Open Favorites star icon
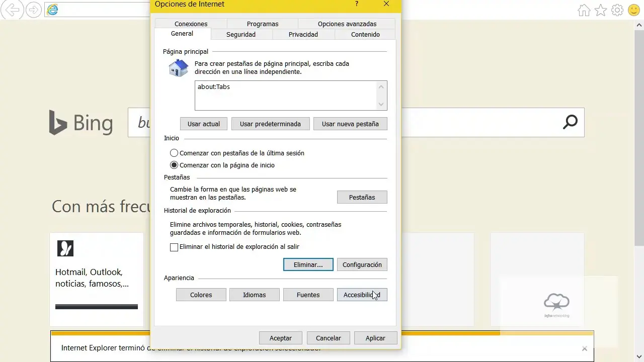This screenshot has height=362, width=644. (601, 10)
